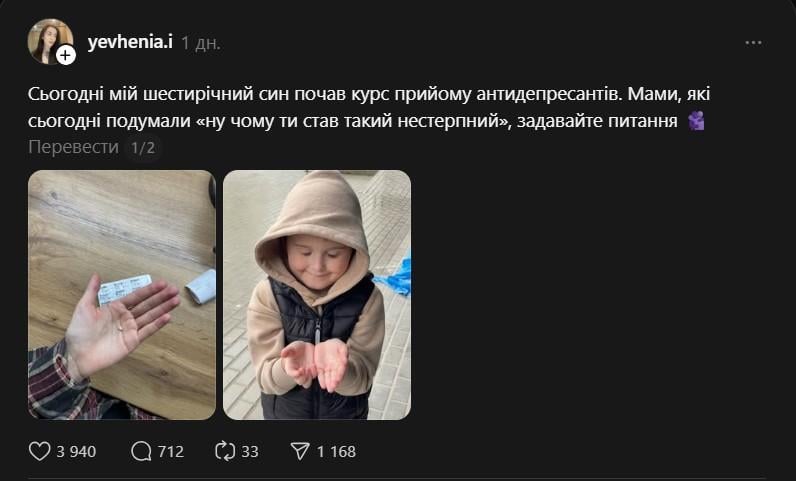This screenshot has width=796, height=481.
Task: Click the 1 168 shares count
Action: (336, 452)
